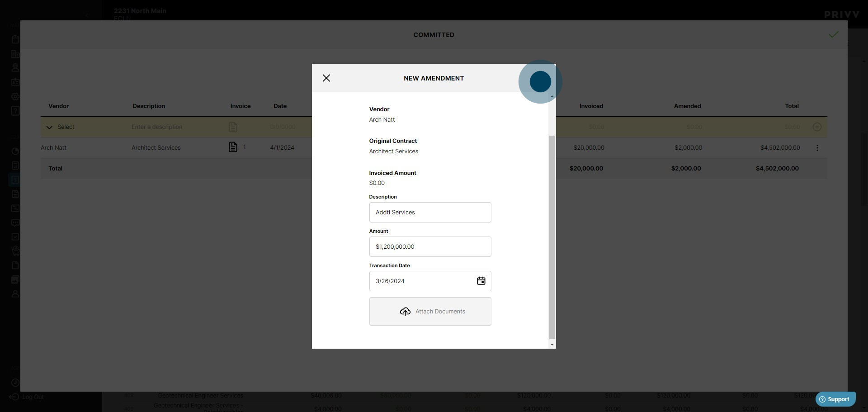Screen dimensions: 868x412
Task: Open the calendar date picker icon
Action: (x=481, y=281)
